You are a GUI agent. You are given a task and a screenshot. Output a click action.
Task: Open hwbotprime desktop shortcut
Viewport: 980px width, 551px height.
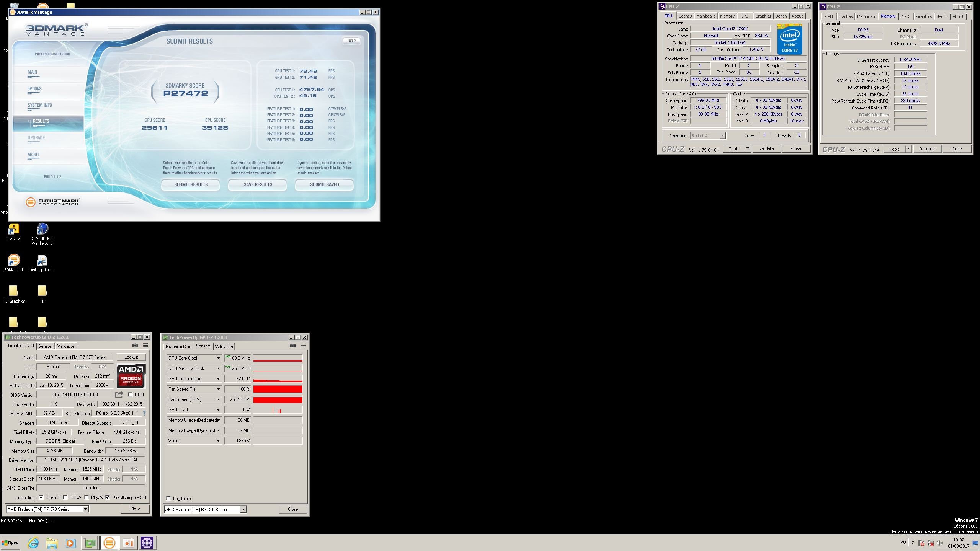coord(42,263)
